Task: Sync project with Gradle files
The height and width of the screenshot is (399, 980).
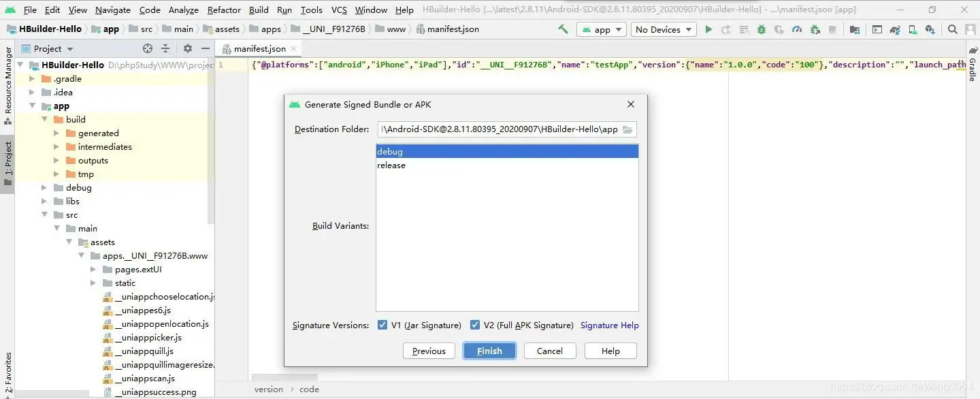Action: pyautogui.click(x=896, y=29)
